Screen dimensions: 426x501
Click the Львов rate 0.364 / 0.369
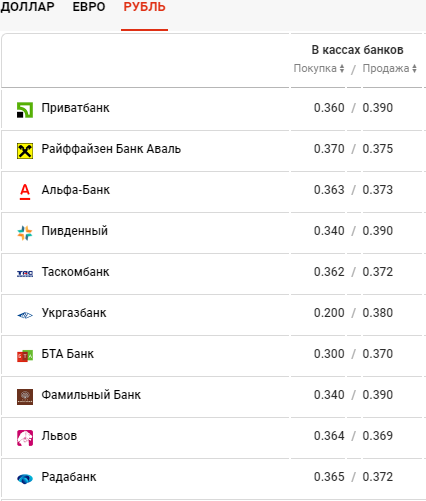[x=353, y=436]
